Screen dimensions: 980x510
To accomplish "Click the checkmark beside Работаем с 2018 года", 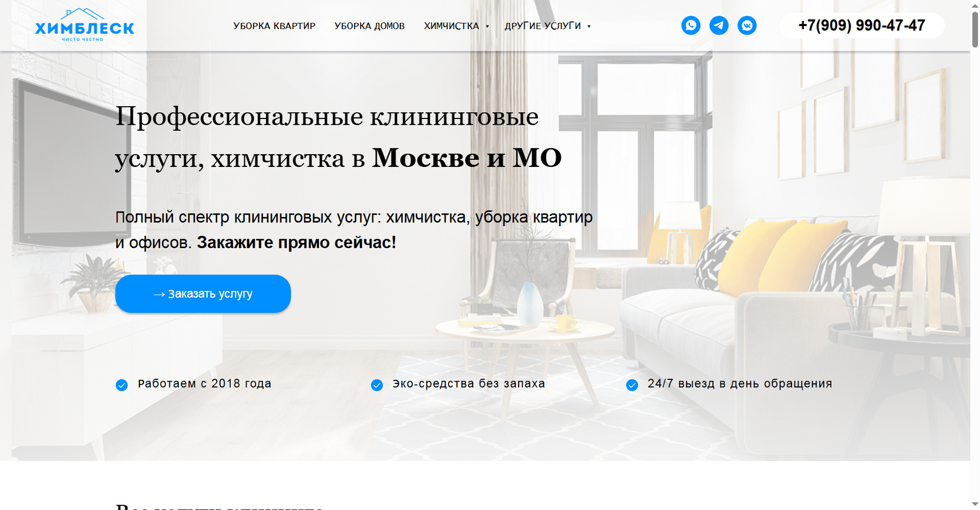I will tap(121, 385).
